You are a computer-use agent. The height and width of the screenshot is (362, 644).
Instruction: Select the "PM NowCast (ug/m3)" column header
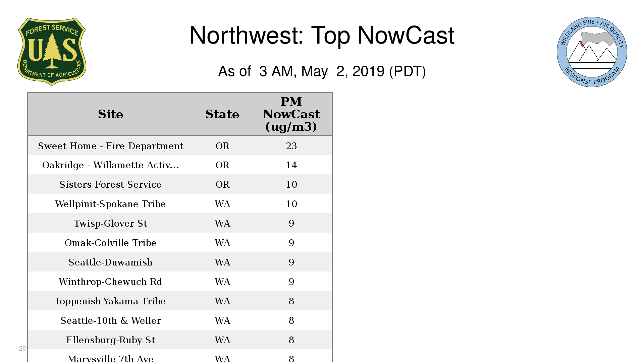point(291,114)
